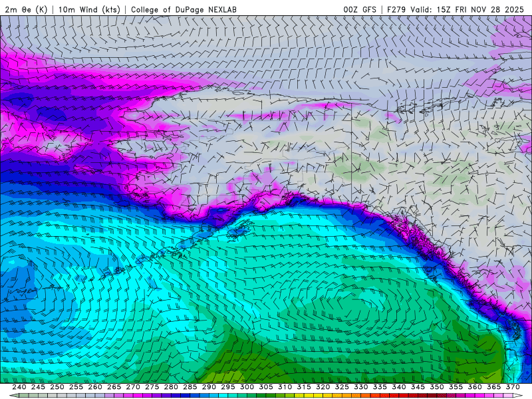Click the 295 value on the color scale
532x399 pixels.
(x=228, y=387)
